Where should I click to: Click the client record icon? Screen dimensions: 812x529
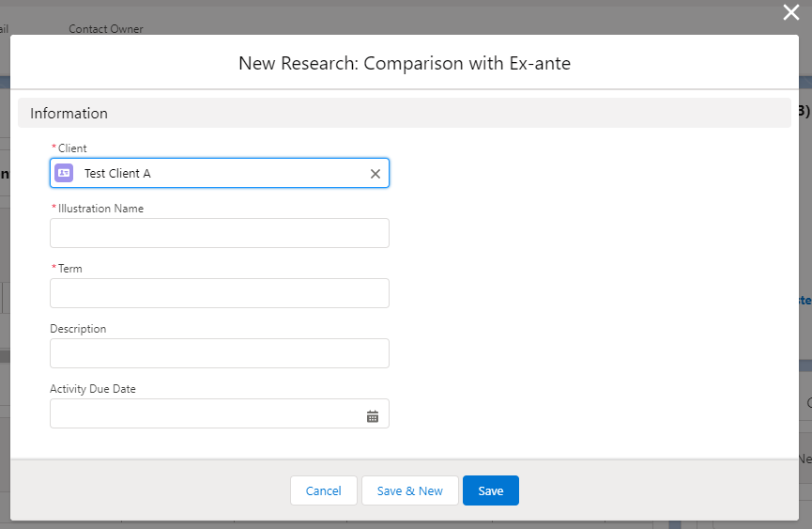(x=64, y=173)
